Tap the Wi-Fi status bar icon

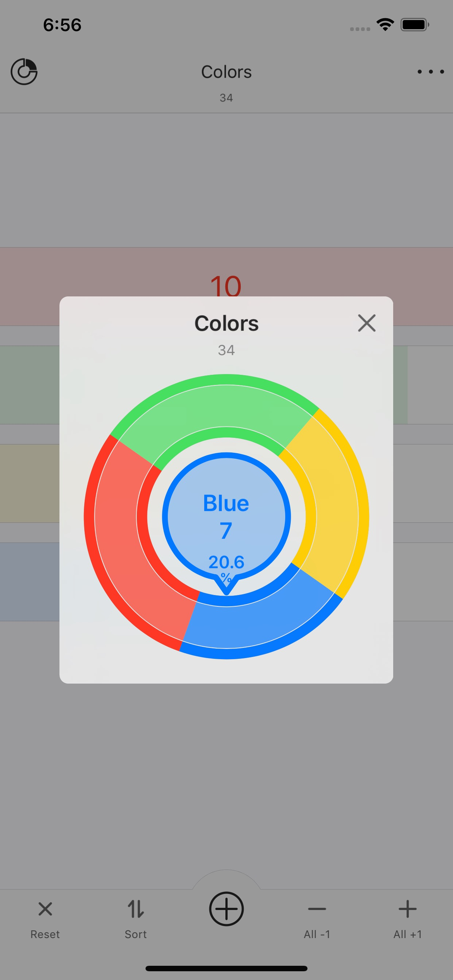385,25
